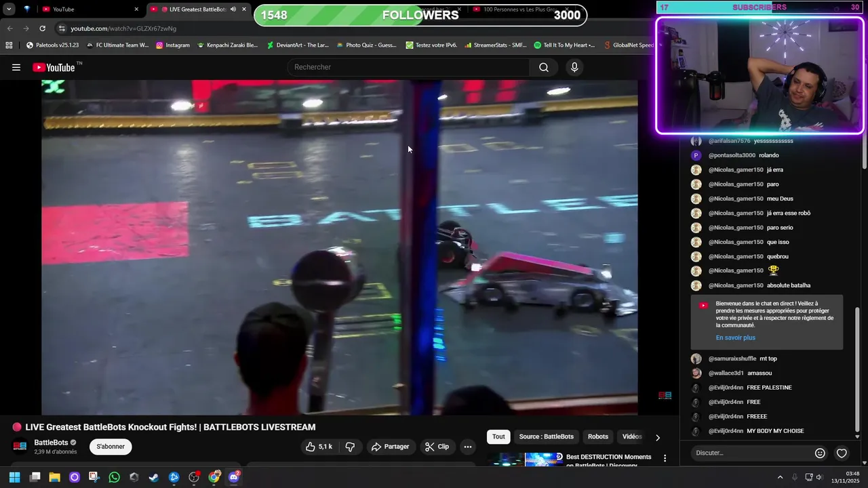Create a Clip from the video
Screen dimensions: 868x488
(x=437, y=447)
